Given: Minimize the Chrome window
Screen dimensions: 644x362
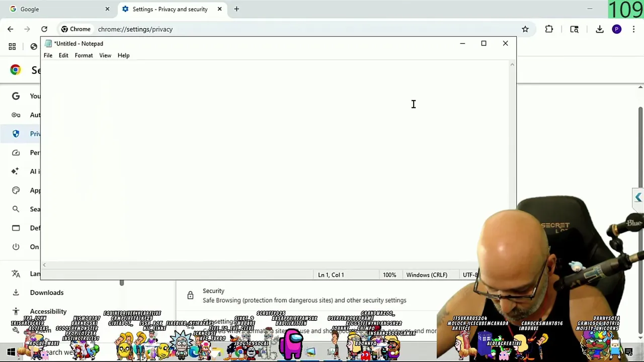Looking at the screenshot, I should coord(590,9).
